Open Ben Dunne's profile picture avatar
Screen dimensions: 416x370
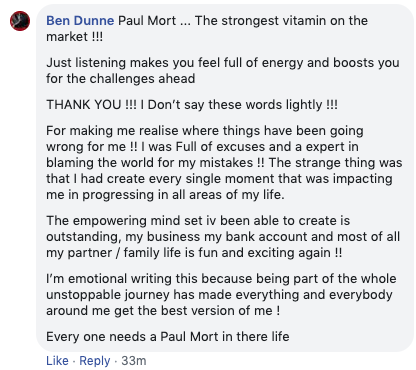(20, 21)
